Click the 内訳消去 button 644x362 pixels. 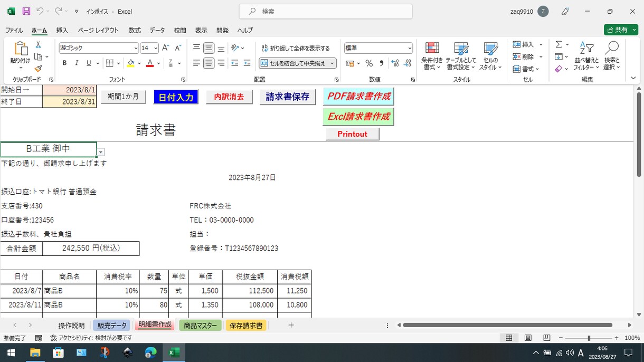229,97
